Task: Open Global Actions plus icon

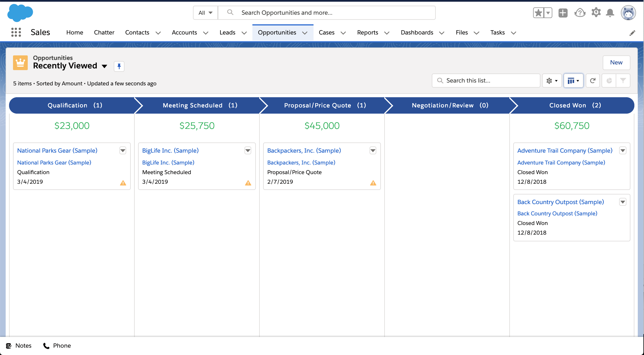Action: [563, 13]
